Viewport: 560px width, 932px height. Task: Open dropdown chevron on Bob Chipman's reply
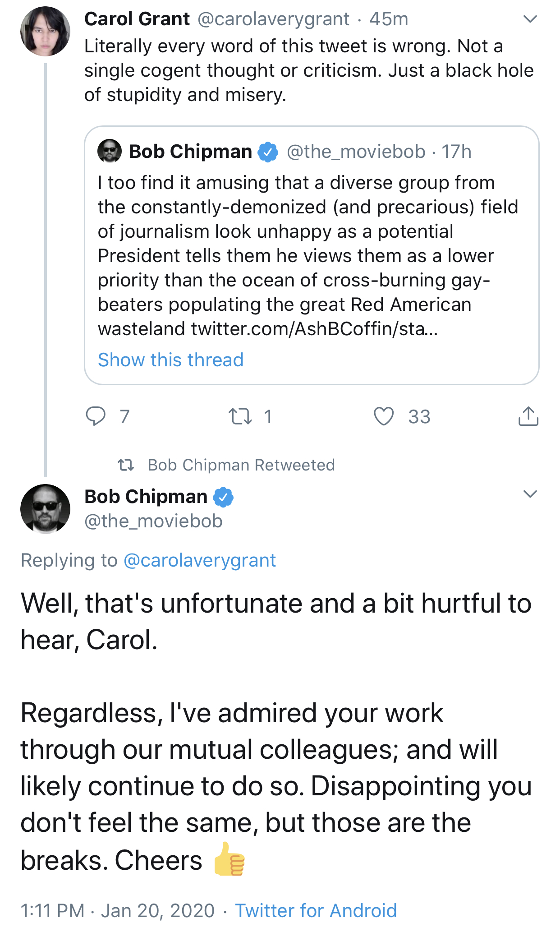[530, 494]
